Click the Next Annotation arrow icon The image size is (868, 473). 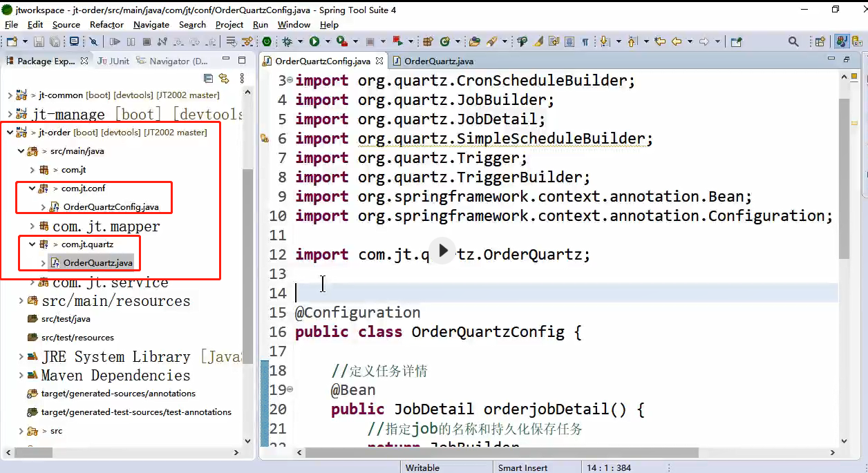click(x=604, y=41)
